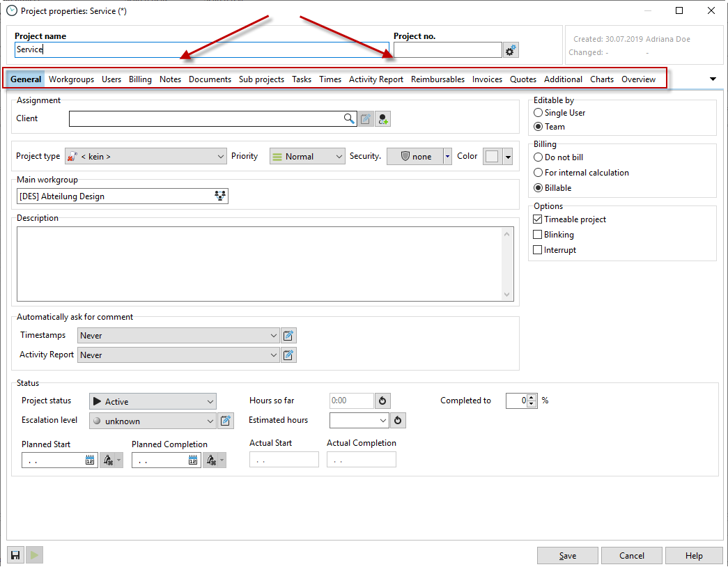Select the Single User radio button

coord(539,113)
